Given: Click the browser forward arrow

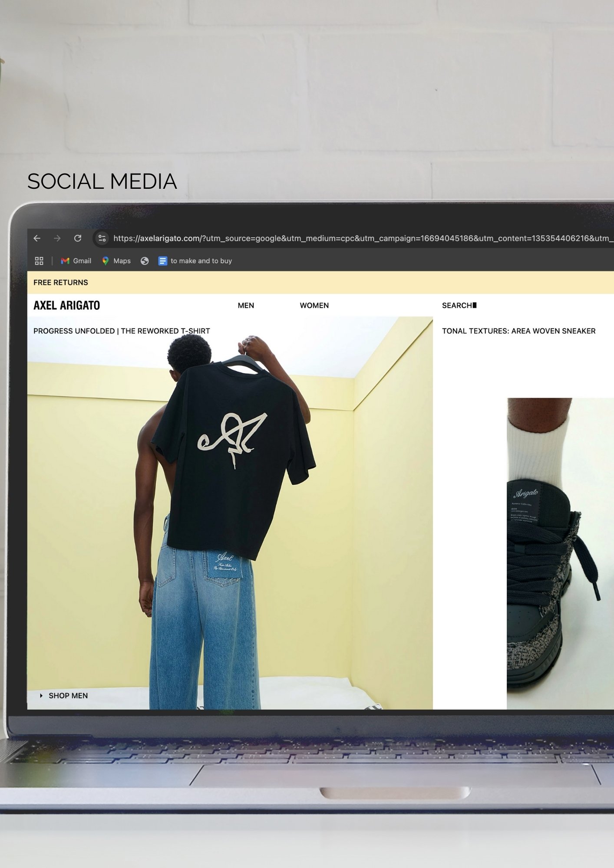Looking at the screenshot, I should point(57,238).
